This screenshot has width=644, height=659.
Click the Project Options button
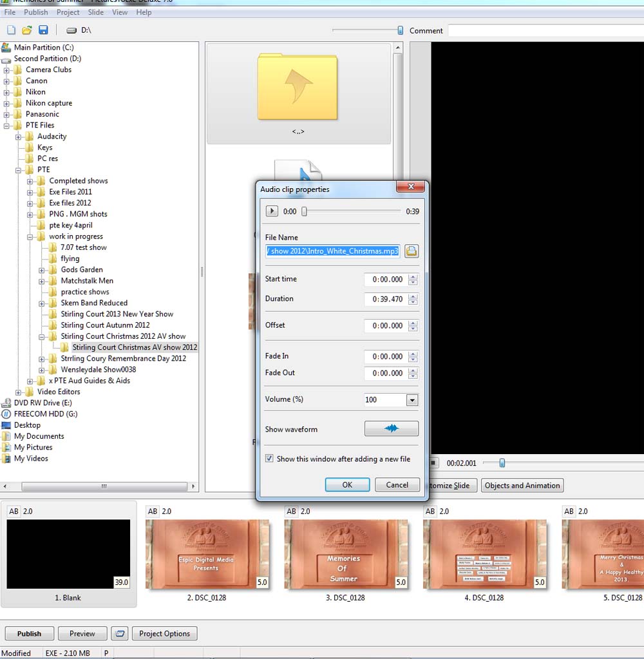pos(164,634)
